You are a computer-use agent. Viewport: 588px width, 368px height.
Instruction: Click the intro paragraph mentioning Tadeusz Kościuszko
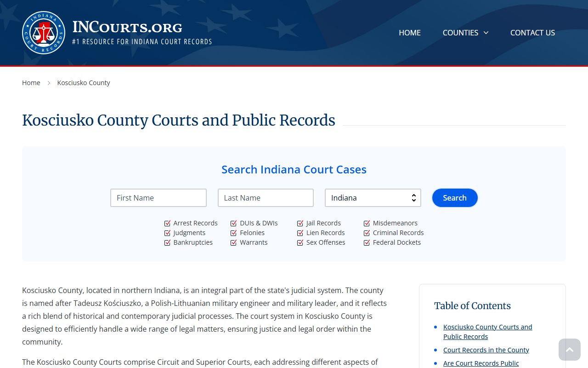pyautogui.click(x=204, y=316)
